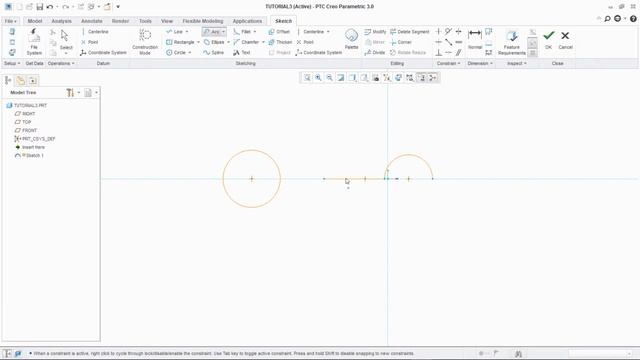
Task: Select the FRONT plane in Model Tree
Action: point(26,130)
